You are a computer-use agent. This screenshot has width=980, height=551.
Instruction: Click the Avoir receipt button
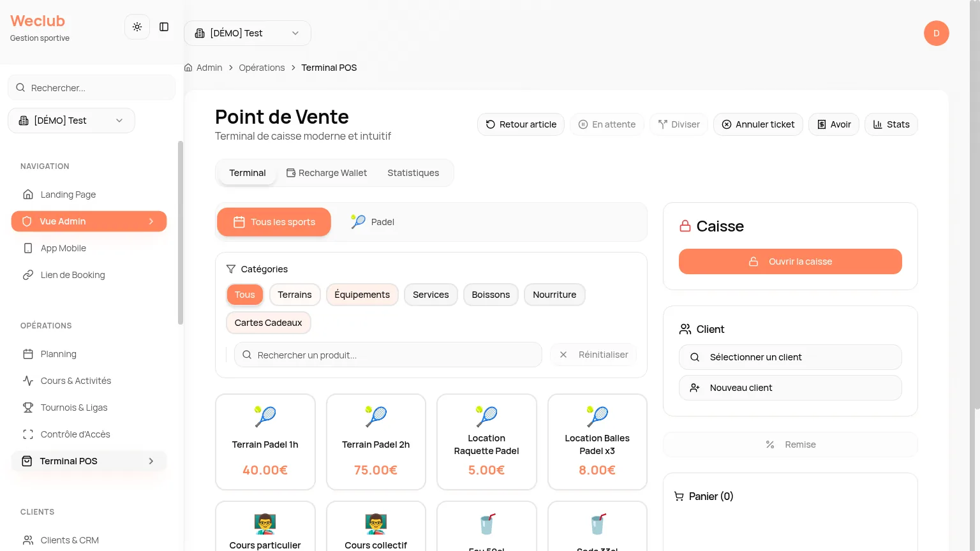coord(834,124)
